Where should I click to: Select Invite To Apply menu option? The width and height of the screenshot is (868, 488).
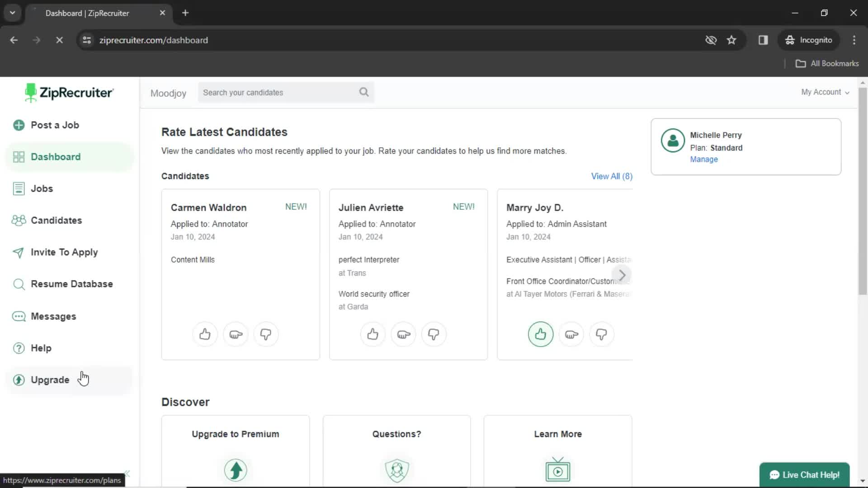click(64, 252)
